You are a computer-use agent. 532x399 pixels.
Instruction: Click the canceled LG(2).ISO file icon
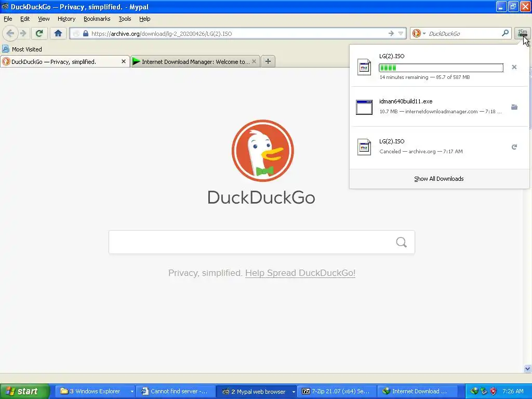[364, 147]
